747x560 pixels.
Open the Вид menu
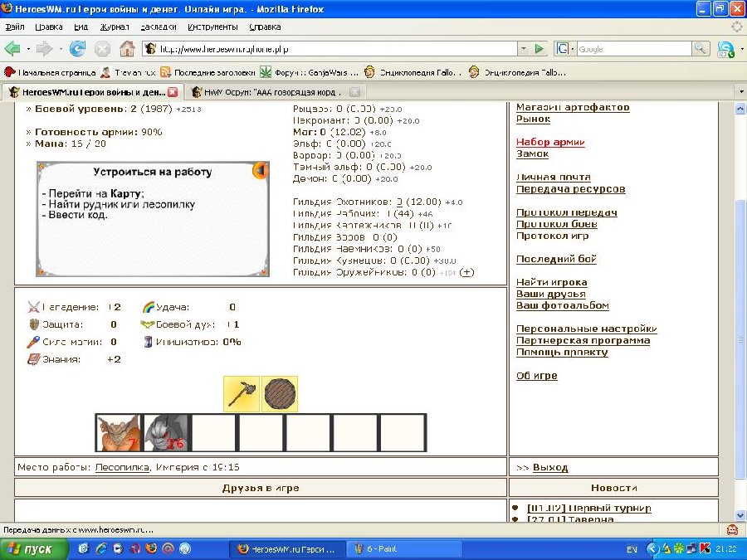tap(81, 27)
